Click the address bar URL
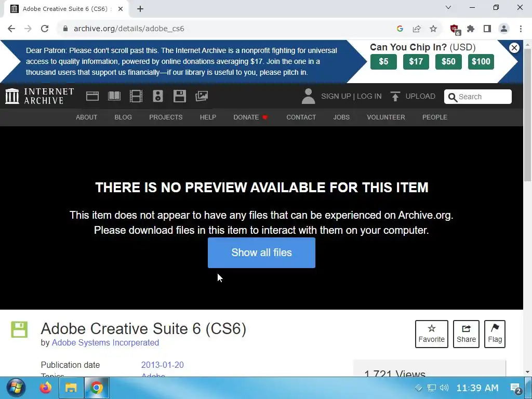This screenshot has width=532, height=399. click(129, 29)
